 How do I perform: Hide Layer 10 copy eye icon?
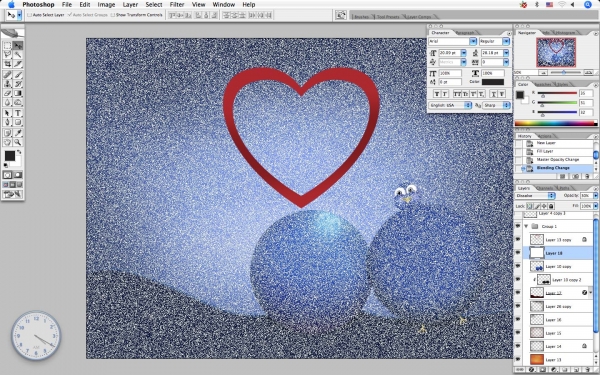[x=518, y=266]
